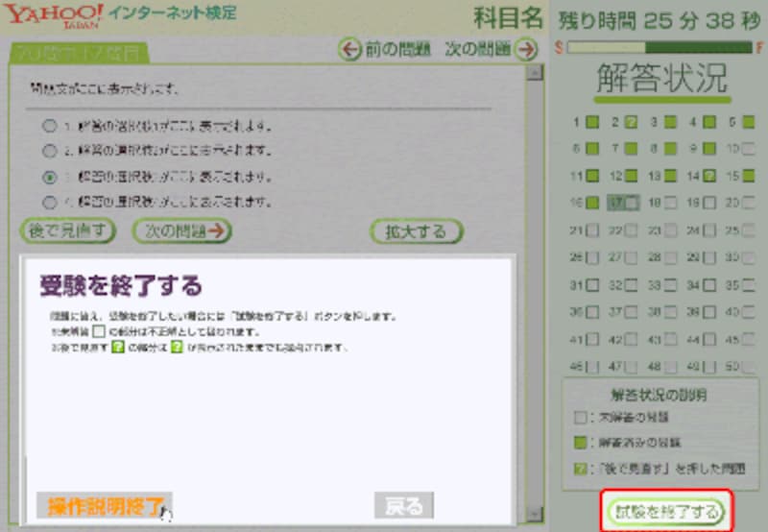Select answer choice 2 radio button
This screenshot has height=532, width=768.
[50, 151]
